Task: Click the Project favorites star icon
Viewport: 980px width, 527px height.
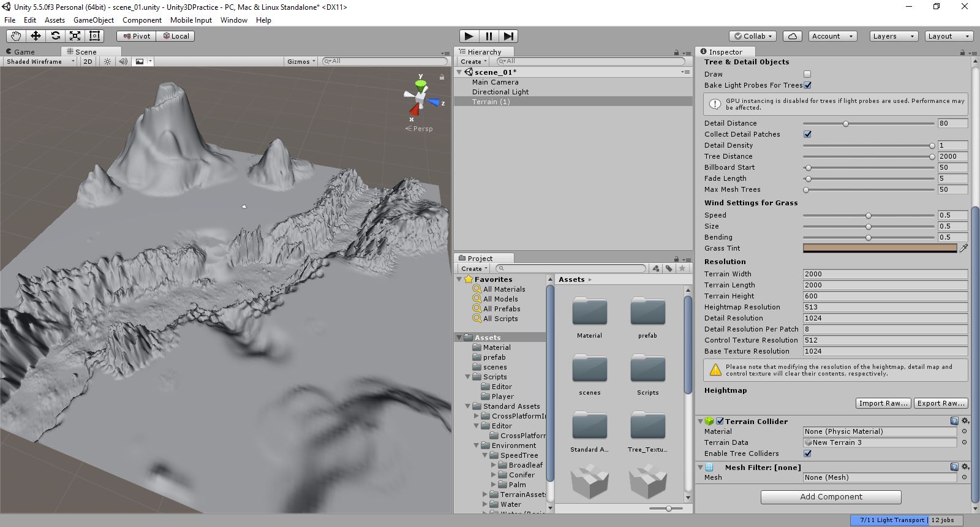Action: (x=682, y=268)
